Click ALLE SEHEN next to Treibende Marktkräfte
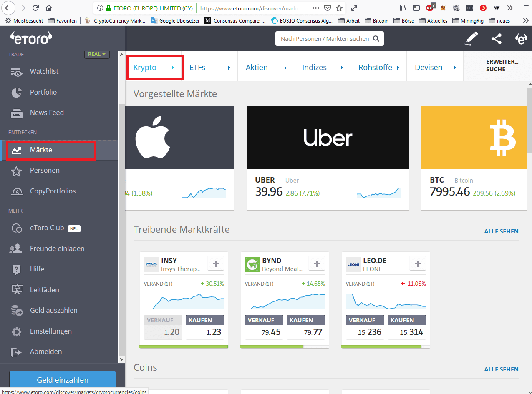This screenshot has width=532, height=394. pyautogui.click(x=501, y=231)
